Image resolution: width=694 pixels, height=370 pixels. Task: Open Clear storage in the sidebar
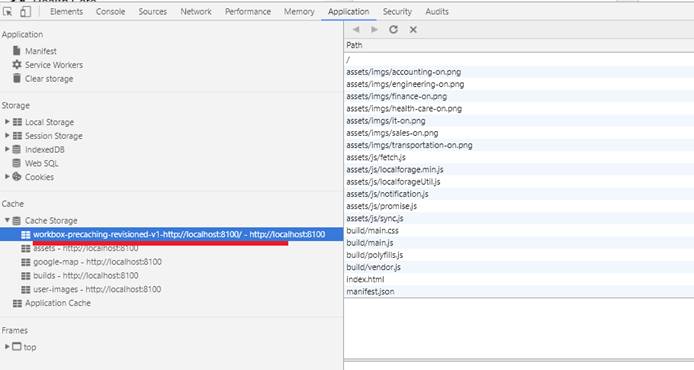click(x=49, y=79)
